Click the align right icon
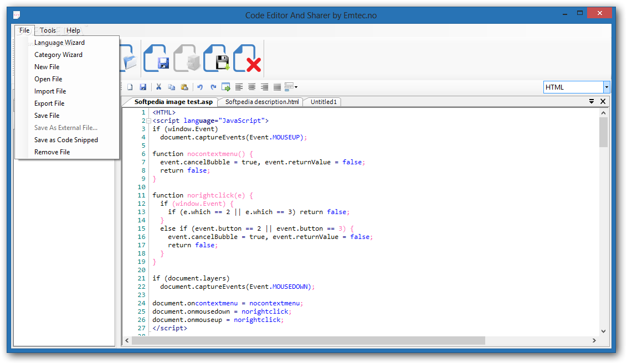 click(x=264, y=87)
